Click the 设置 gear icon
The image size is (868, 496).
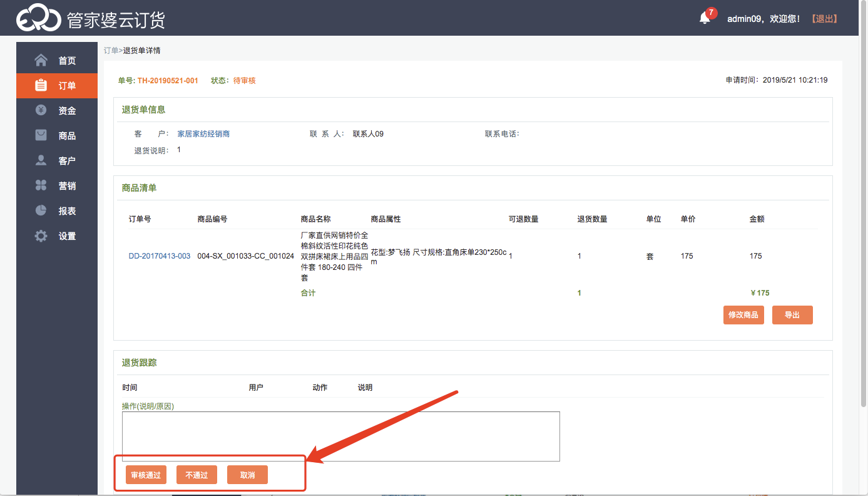[x=41, y=236]
